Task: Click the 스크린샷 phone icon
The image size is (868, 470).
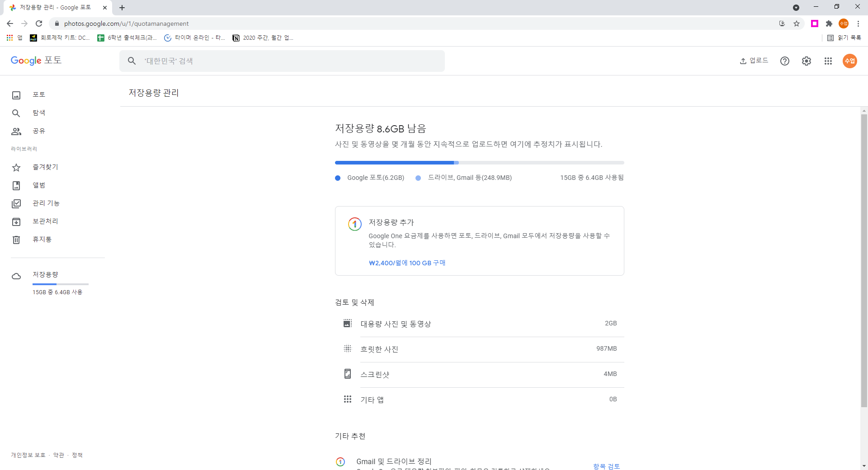Action: [347, 374]
